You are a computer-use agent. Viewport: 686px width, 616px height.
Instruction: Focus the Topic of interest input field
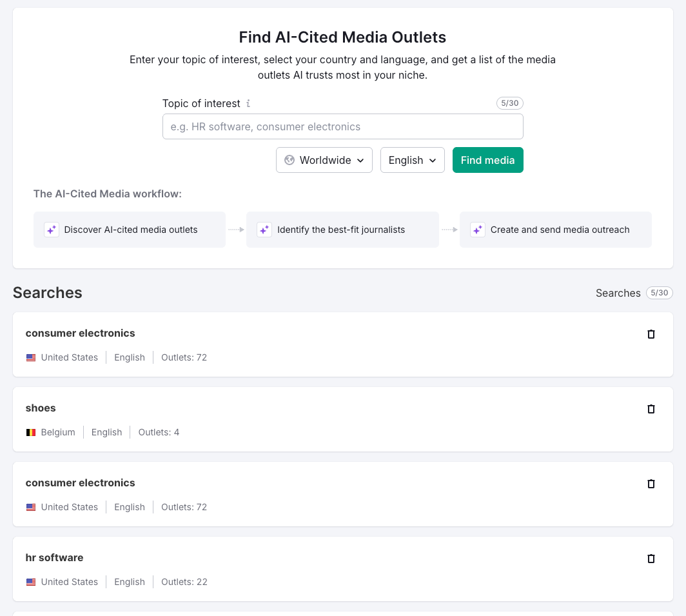point(342,126)
